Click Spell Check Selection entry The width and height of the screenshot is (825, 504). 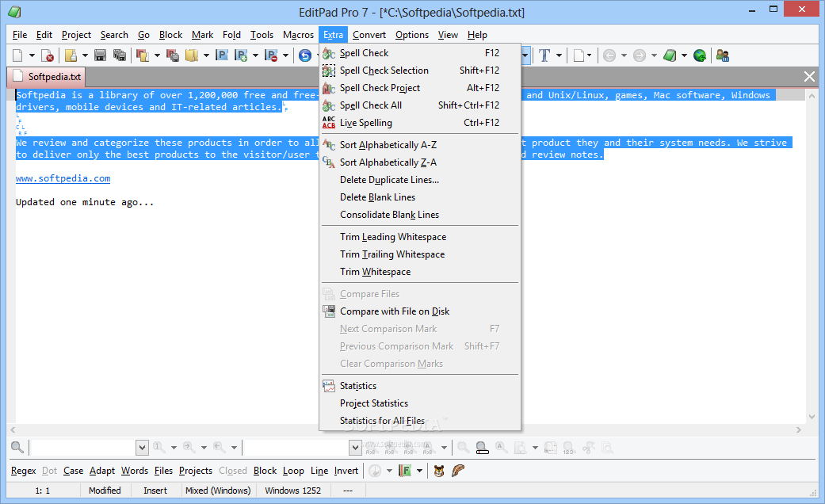[x=420, y=70]
